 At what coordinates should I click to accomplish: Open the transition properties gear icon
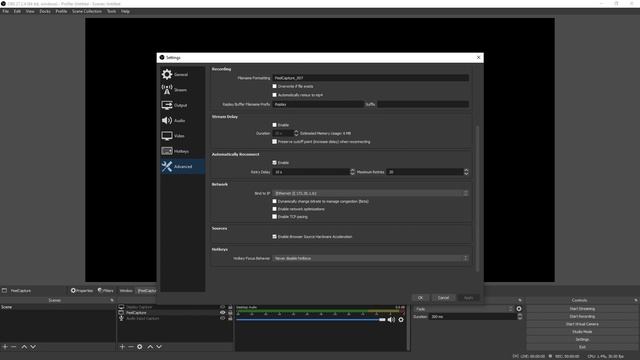(519, 309)
